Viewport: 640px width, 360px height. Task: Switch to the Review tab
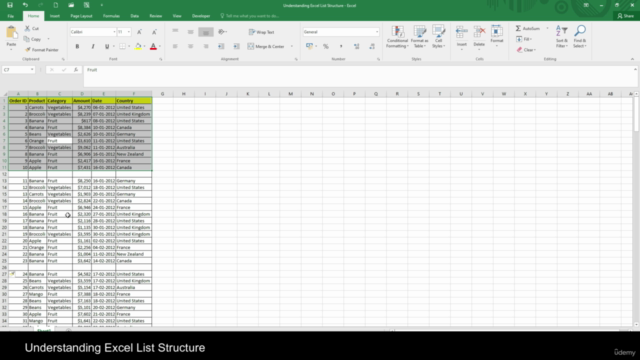coord(156,16)
